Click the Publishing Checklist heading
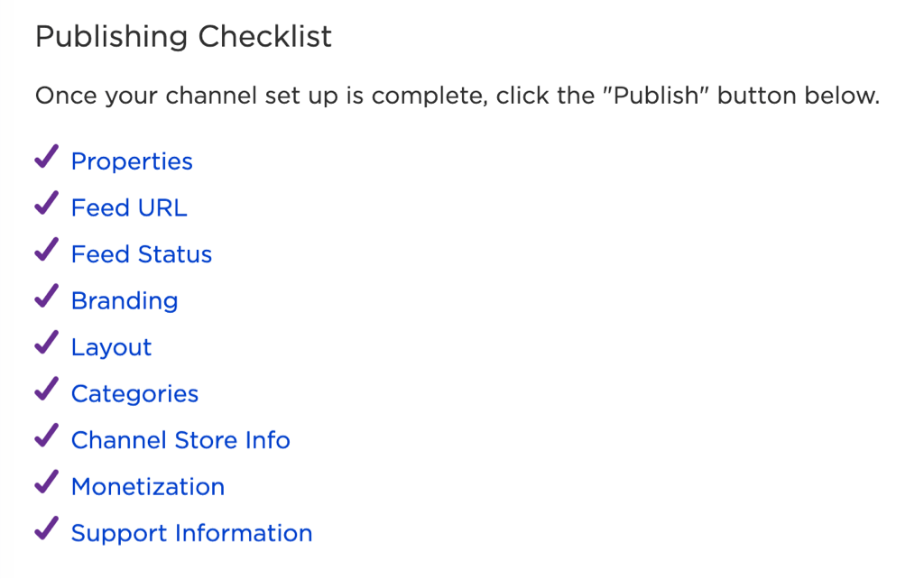Image resolution: width=924 pixels, height=579 pixels. [183, 37]
